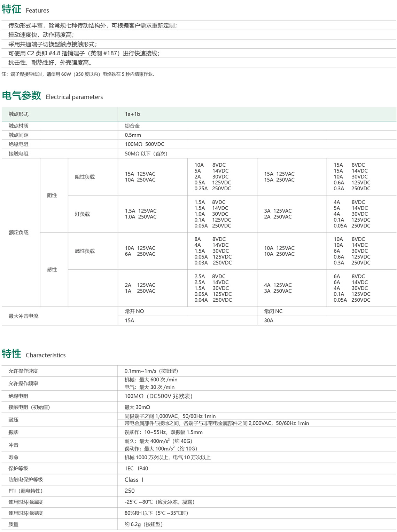
Task: Click the 特性 Characteristics section heading
Action: tap(33, 354)
